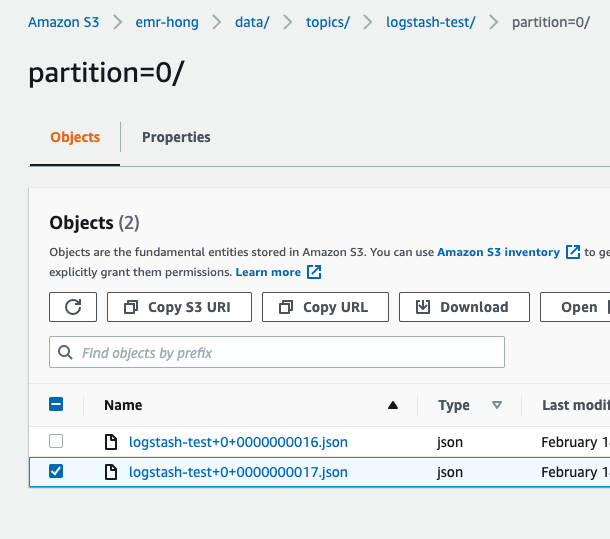Uncheck the box for logstash-test+0+0000000017.json

pos(56,471)
